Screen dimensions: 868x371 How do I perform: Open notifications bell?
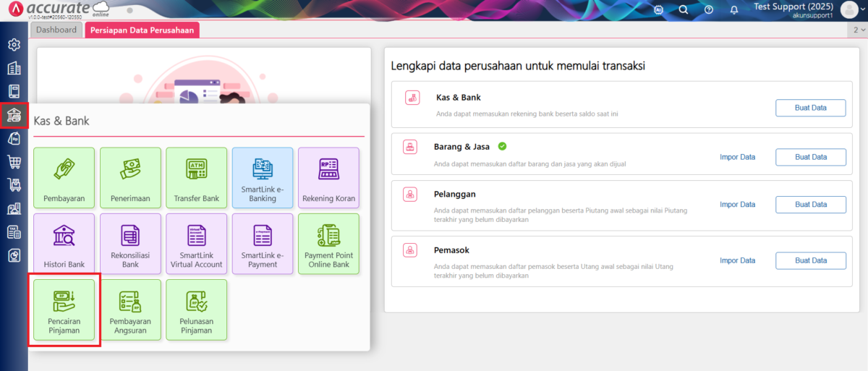click(734, 9)
